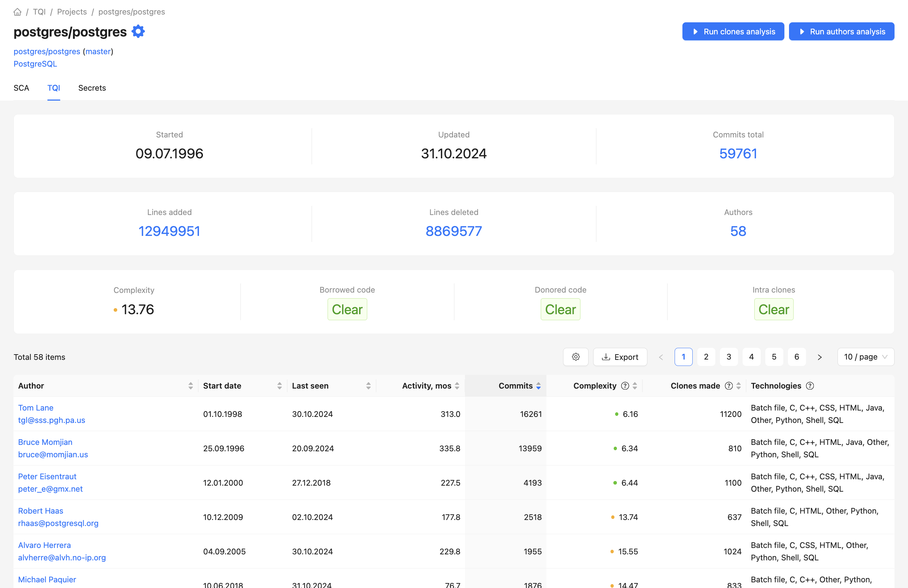
Task: Go to page 5
Action: pyautogui.click(x=774, y=357)
